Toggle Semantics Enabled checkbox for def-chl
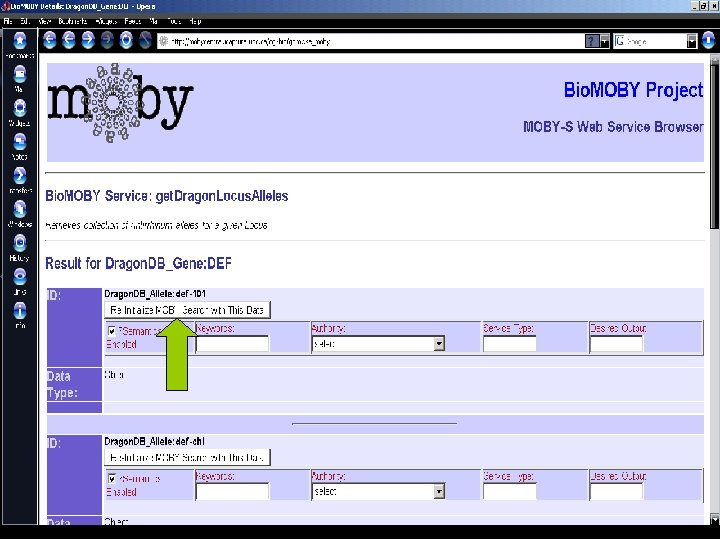This screenshot has width=720, height=540. pos(112,478)
